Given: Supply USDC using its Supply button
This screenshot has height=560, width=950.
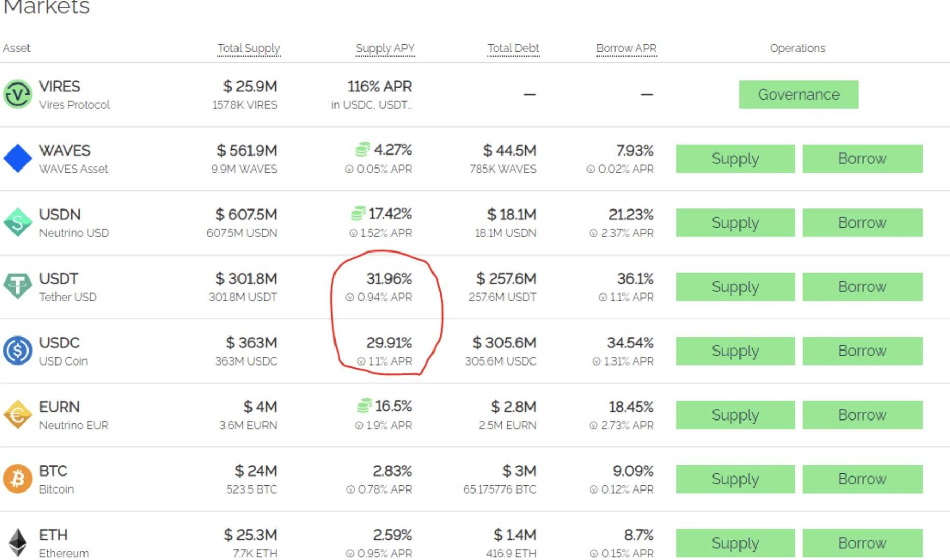Looking at the screenshot, I should [x=735, y=351].
